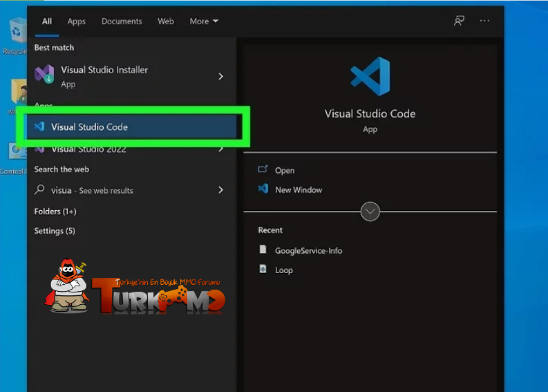The width and height of the screenshot is (548, 392).
Task: Switch to the All search tab
Action: point(47,21)
